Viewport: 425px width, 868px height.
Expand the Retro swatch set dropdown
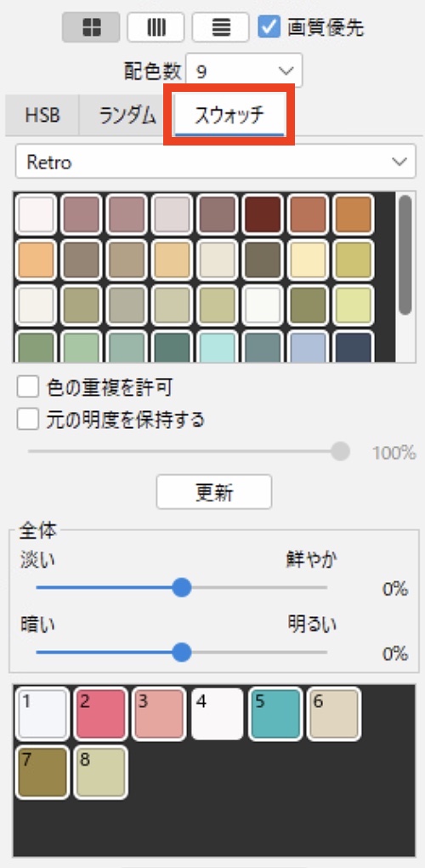coord(216,162)
